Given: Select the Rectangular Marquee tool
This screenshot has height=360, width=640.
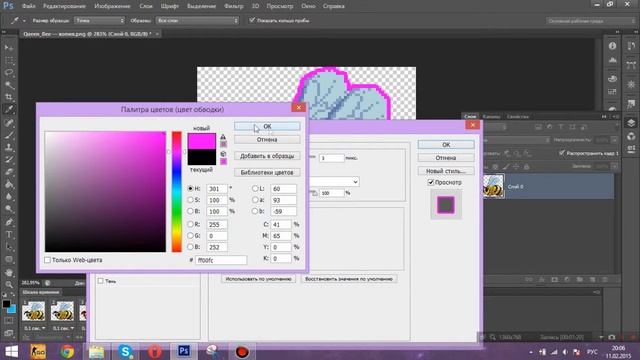Looking at the screenshot, I should tap(9, 60).
